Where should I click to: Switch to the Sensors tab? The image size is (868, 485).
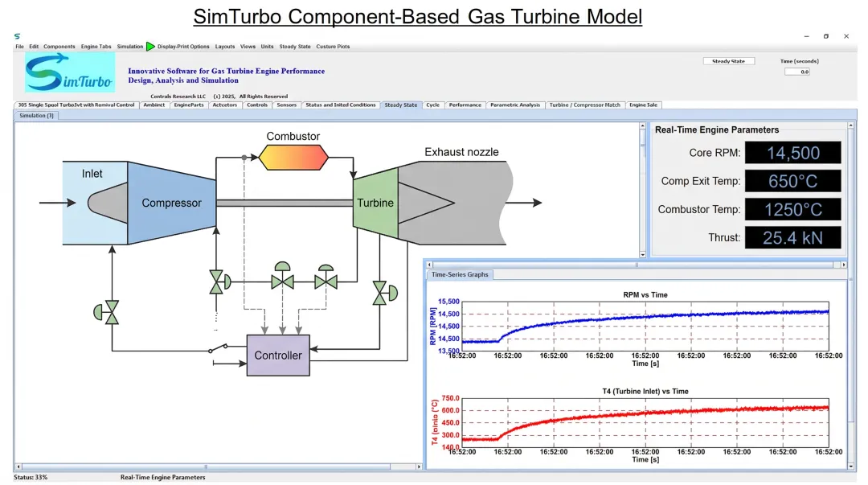coord(286,105)
